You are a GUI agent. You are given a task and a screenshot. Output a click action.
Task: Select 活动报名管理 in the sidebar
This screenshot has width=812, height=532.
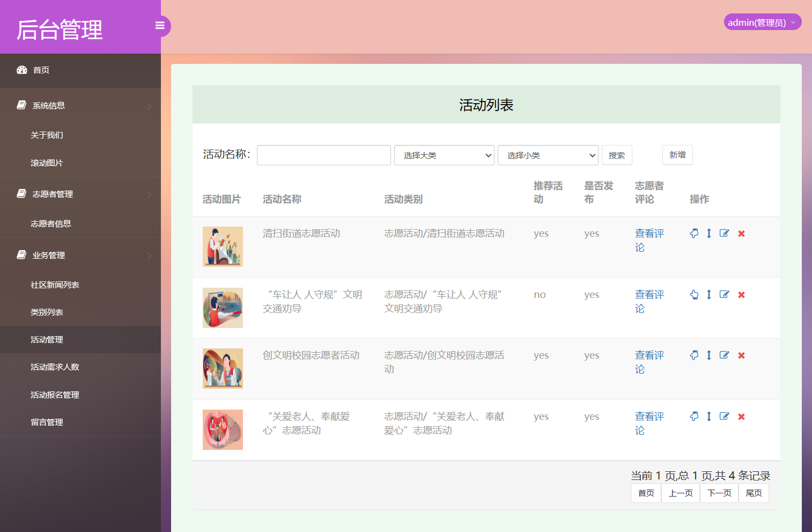pyautogui.click(x=55, y=395)
